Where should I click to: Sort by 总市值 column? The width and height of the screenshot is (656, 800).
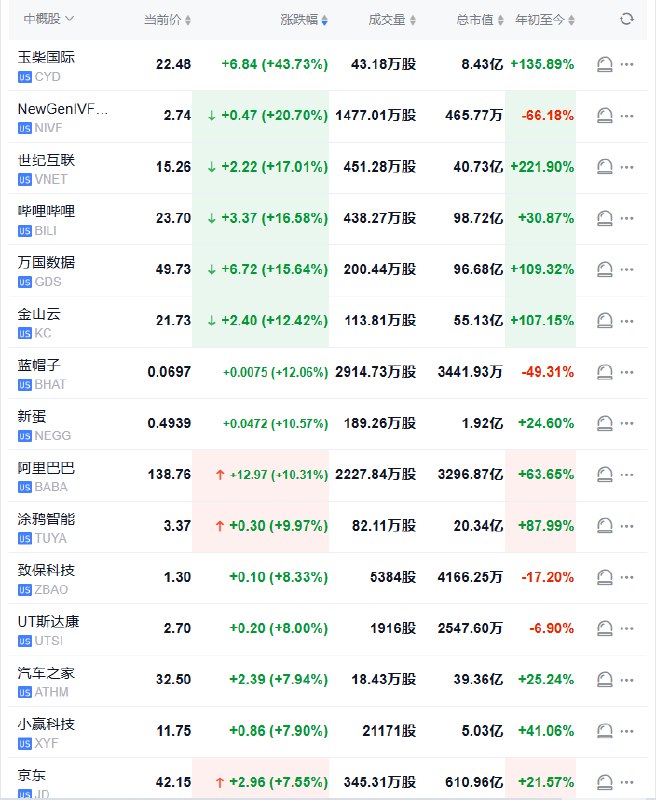(x=480, y=20)
